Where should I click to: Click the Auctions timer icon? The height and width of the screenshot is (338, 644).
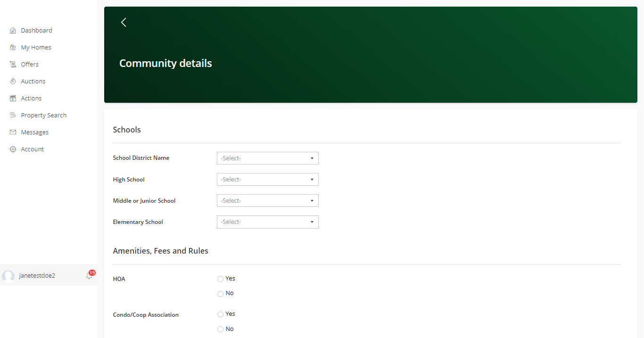pos(13,82)
